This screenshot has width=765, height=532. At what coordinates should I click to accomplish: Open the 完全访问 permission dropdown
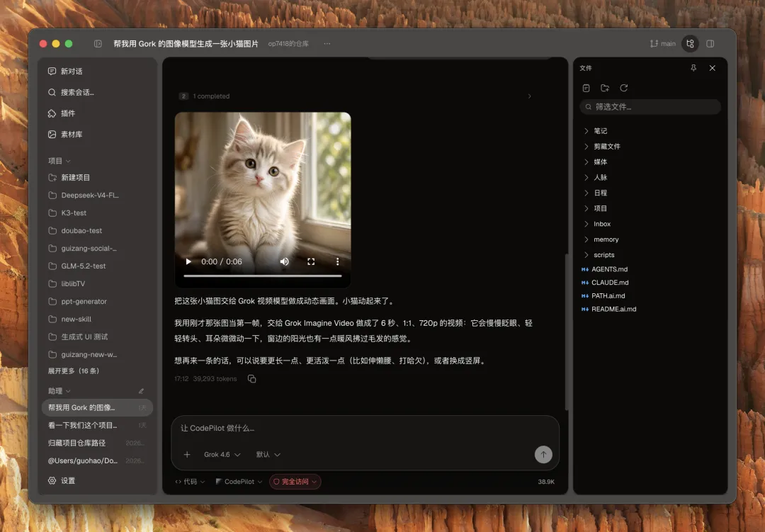tap(295, 482)
